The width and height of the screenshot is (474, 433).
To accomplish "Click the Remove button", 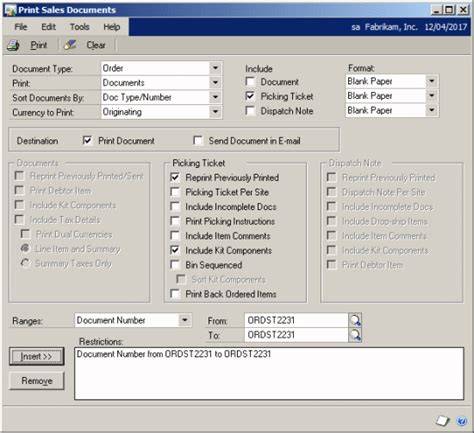I will [x=37, y=381].
